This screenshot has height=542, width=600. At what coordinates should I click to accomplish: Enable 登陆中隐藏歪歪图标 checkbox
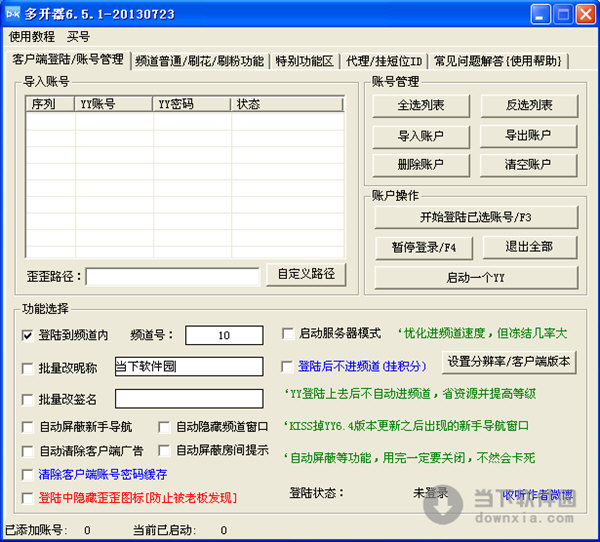[28, 498]
